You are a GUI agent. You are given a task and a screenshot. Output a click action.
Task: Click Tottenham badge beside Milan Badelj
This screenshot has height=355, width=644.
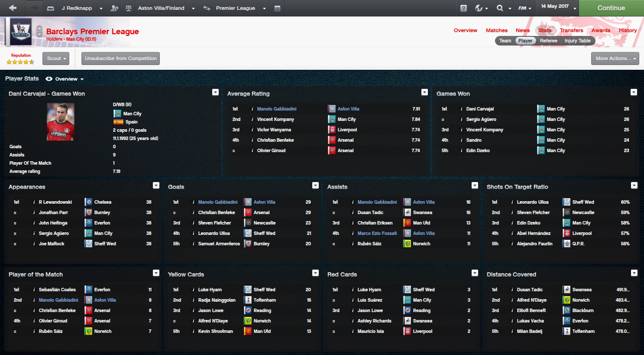pos(566,331)
